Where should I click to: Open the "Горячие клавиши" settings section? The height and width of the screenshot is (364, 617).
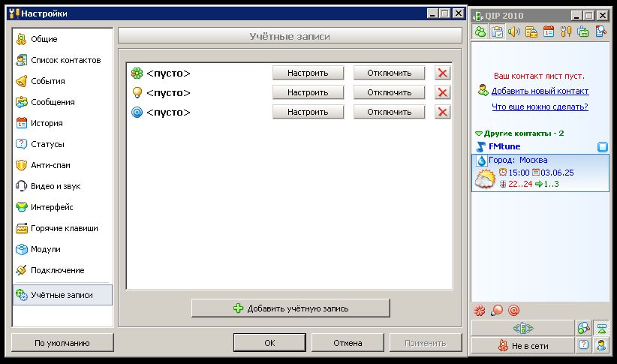[x=64, y=228]
